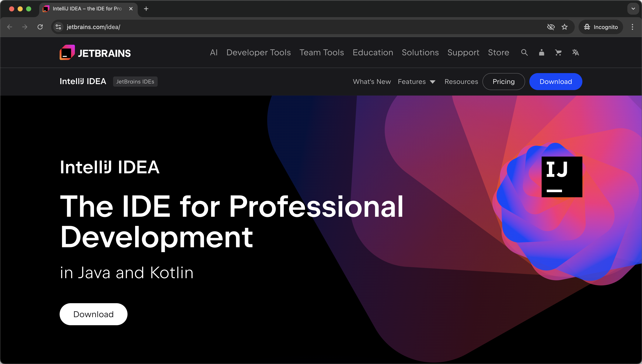The image size is (642, 364).
Task: Go forward with the browser forward arrow
Action: point(25,27)
